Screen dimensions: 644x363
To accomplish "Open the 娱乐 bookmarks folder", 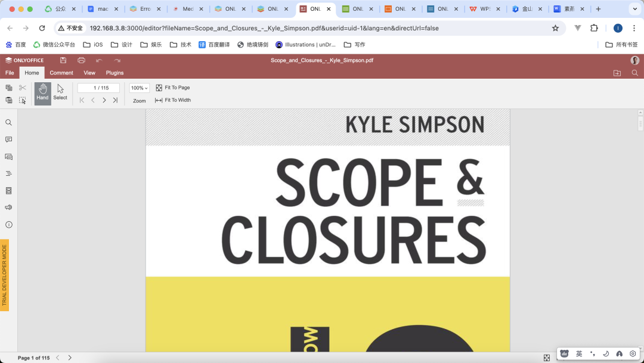I will [x=151, y=45].
